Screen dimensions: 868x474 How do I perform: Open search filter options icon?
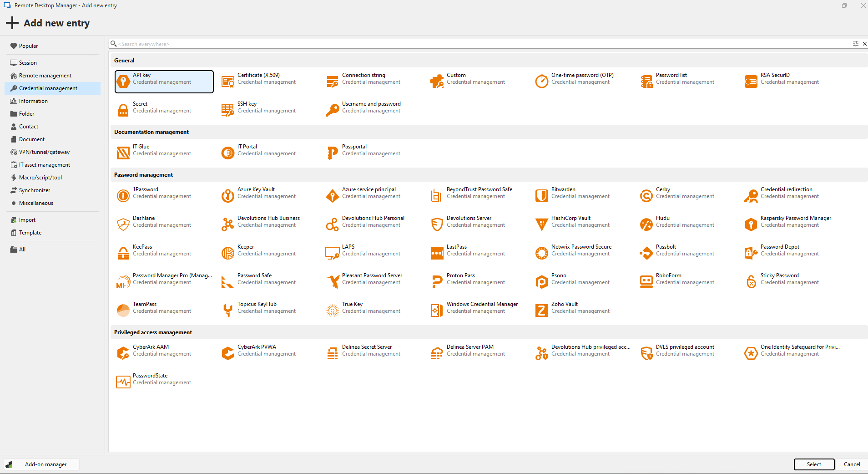855,44
